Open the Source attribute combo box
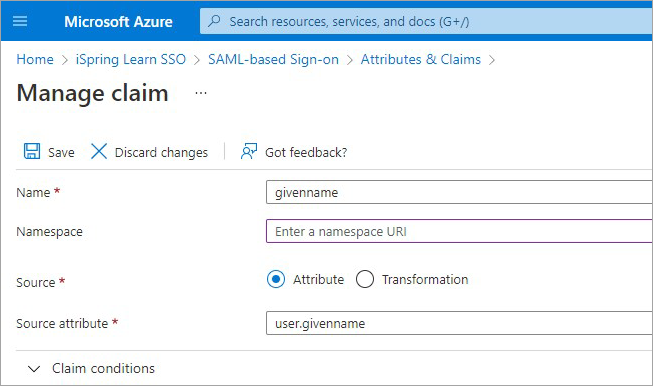 pos(459,323)
